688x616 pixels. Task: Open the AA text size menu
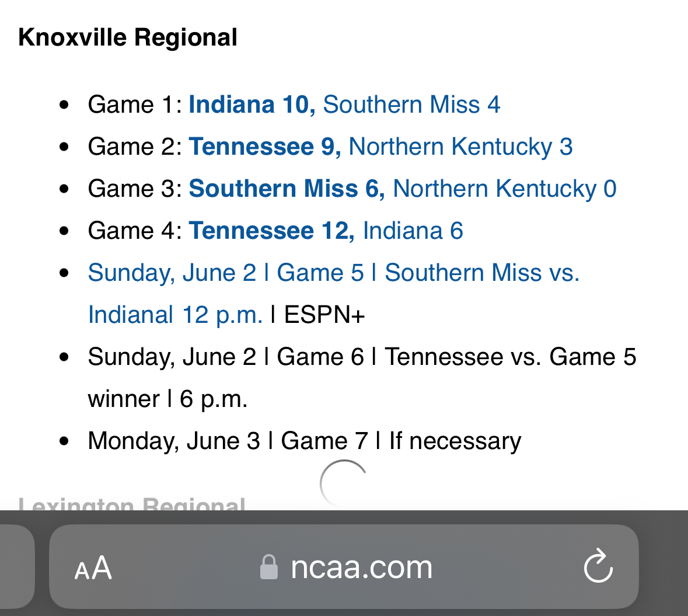(93, 567)
